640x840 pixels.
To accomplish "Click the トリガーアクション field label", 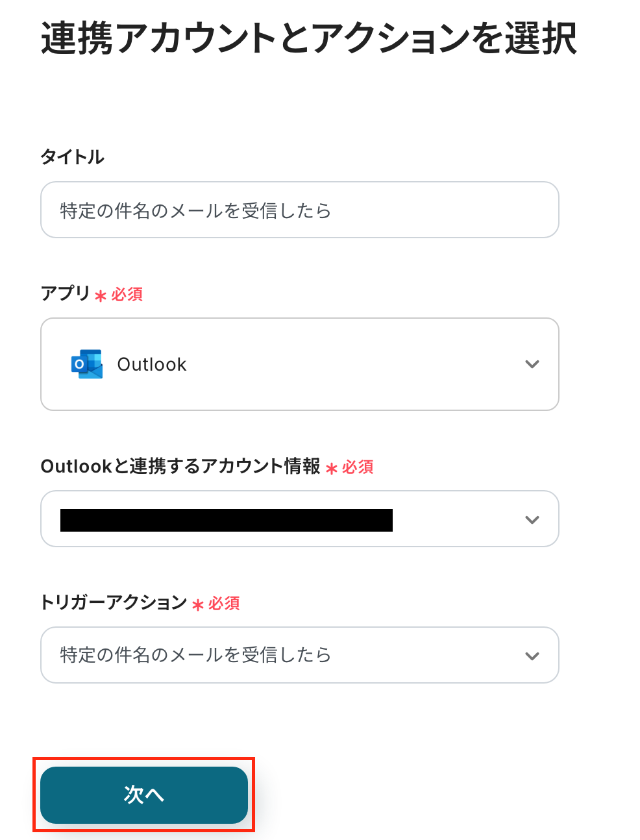I will [114, 602].
